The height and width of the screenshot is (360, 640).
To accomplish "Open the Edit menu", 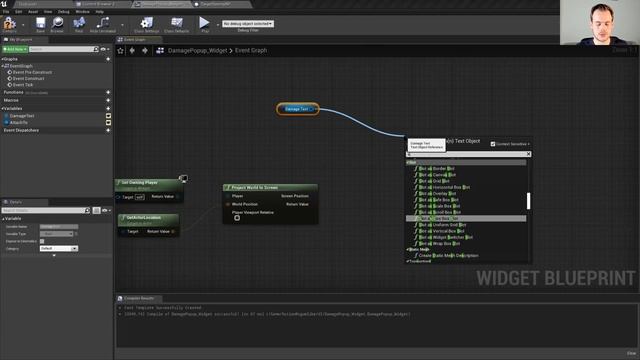I will [19, 12].
